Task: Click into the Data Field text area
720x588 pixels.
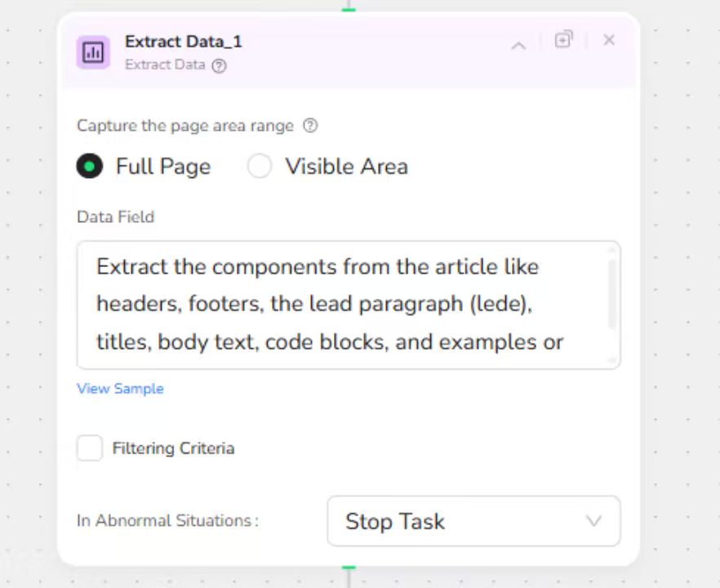Action: (343, 305)
